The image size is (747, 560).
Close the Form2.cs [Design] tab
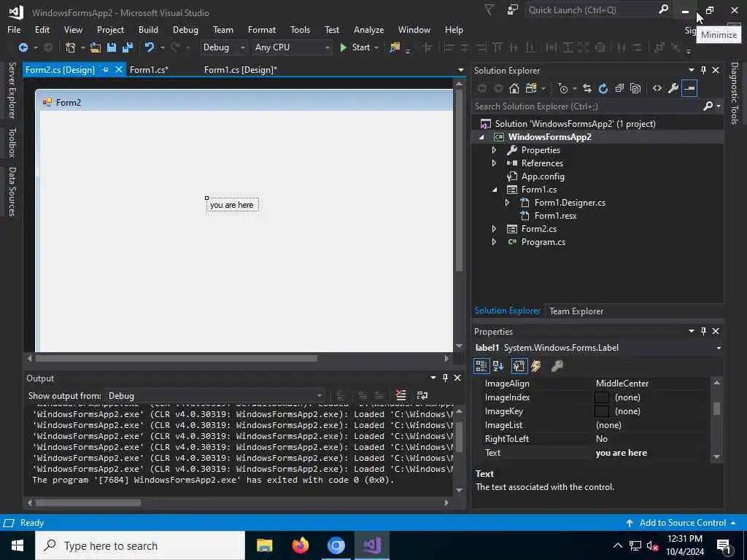click(119, 69)
